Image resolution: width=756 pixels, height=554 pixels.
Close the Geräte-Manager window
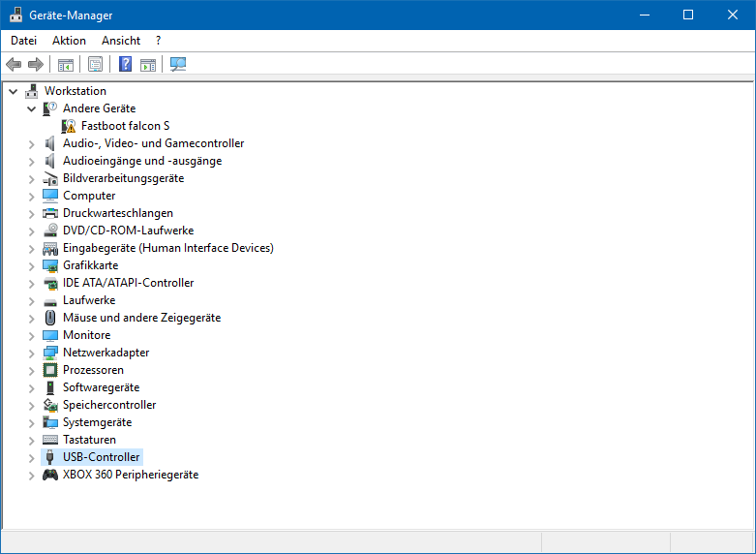(x=733, y=15)
